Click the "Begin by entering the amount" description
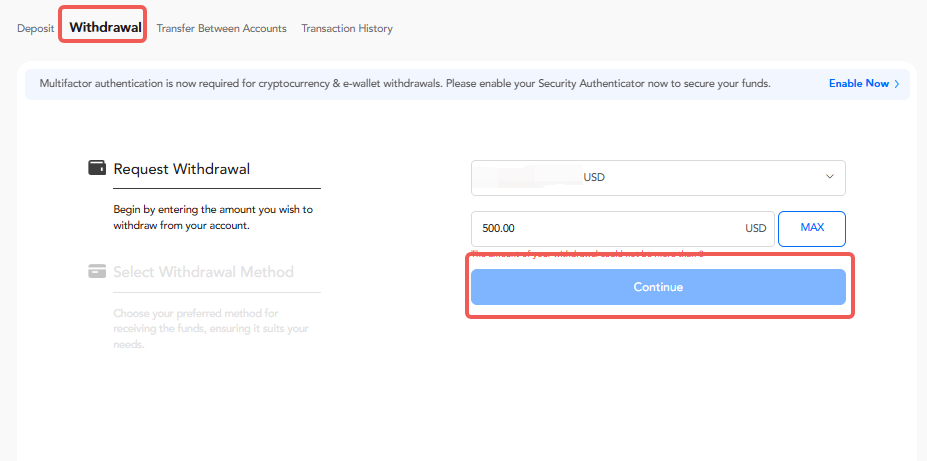 (212, 217)
